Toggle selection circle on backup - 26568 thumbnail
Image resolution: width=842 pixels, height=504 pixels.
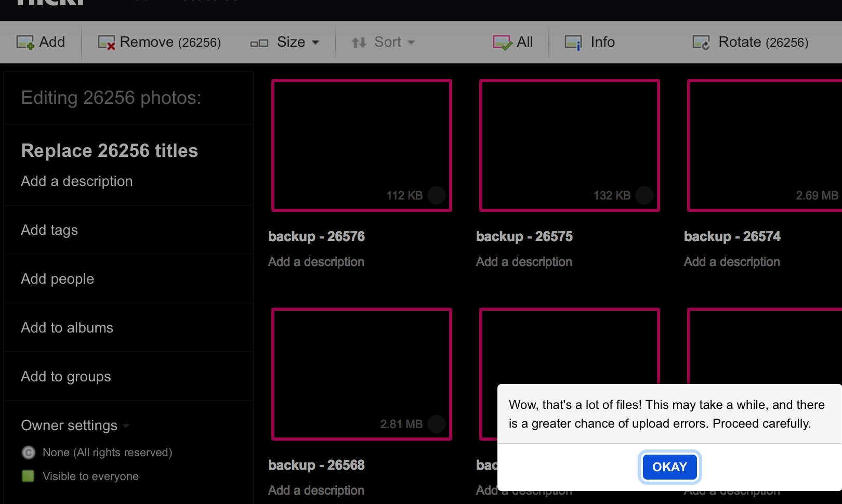pyautogui.click(x=436, y=424)
